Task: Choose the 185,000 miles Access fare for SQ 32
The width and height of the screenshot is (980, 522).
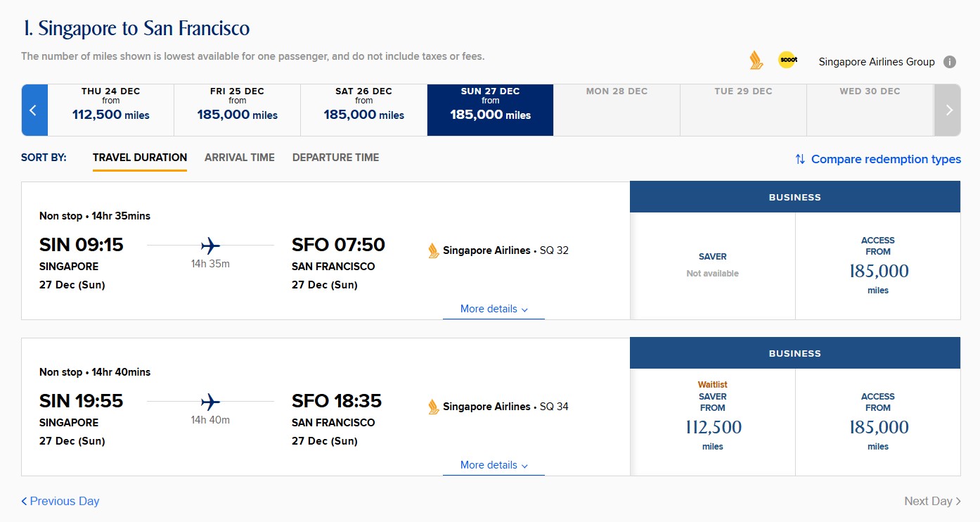Action: pyautogui.click(x=878, y=266)
